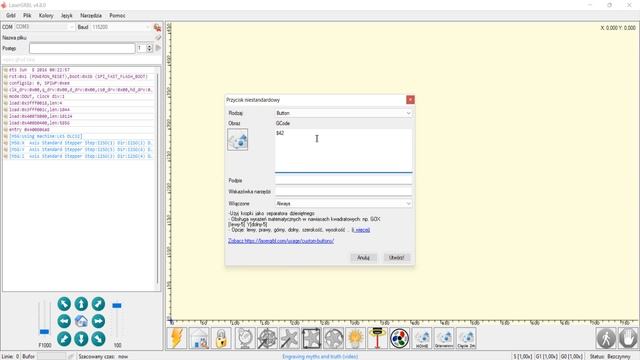Click the run program play icon
The image size is (640, 360).
click(158, 48)
